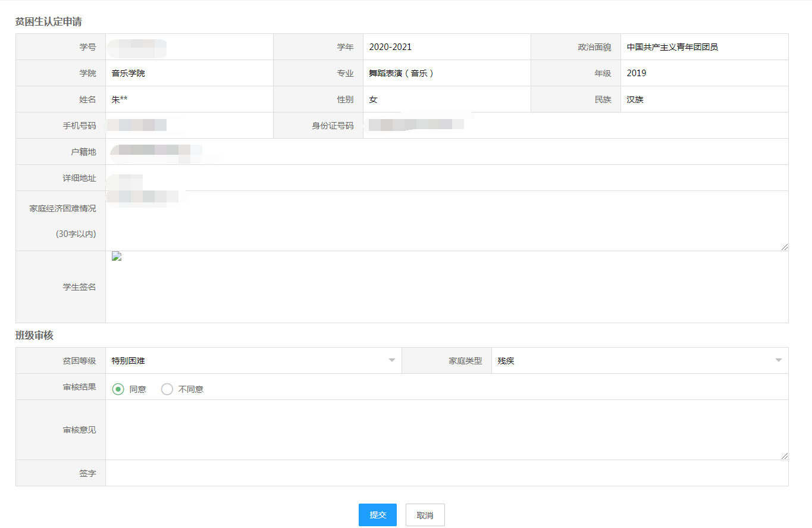Click the 学院 value 音乐学院
812x528 pixels.
[x=128, y=73]
